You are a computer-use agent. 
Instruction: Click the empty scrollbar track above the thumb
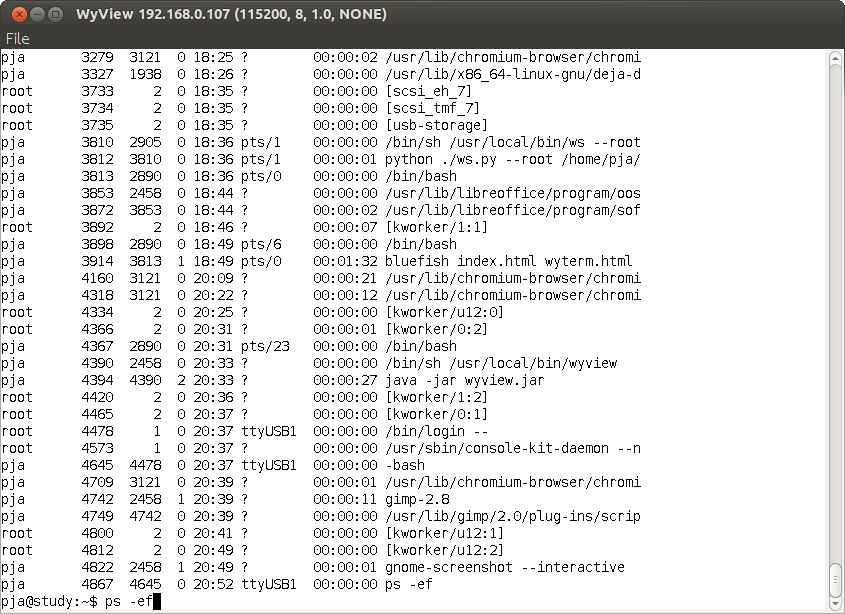pyautogui.click(x=836, y=300)
